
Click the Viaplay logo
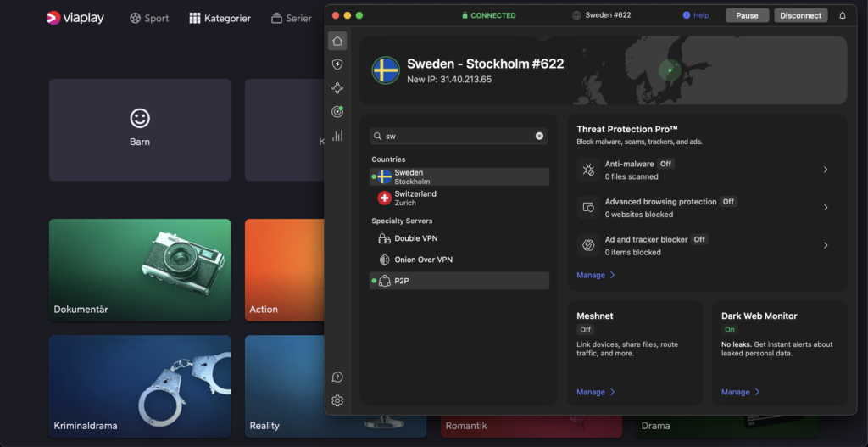pos(75,19)
